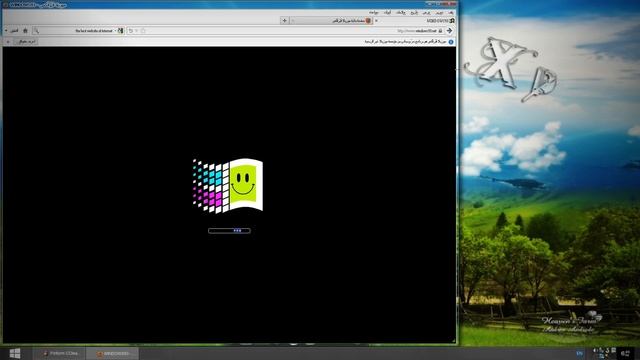
Task: Open the bookmarks dropdown beside home
Action: tap(13, 31)
